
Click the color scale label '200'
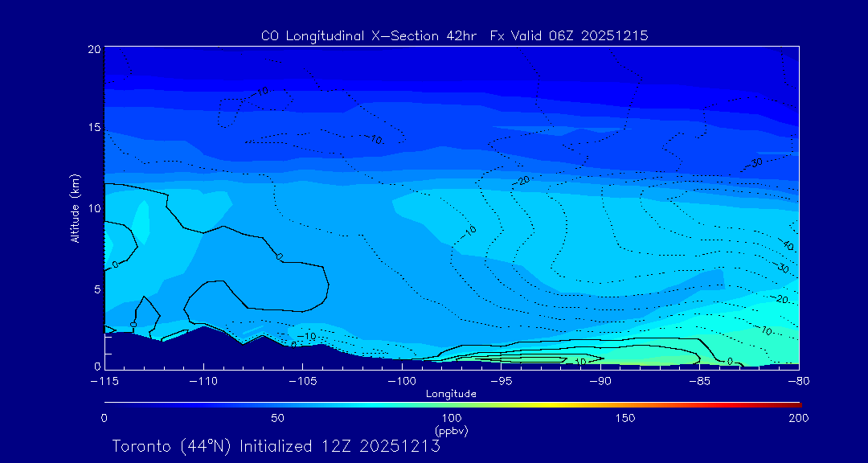click(x=800, y=418)
